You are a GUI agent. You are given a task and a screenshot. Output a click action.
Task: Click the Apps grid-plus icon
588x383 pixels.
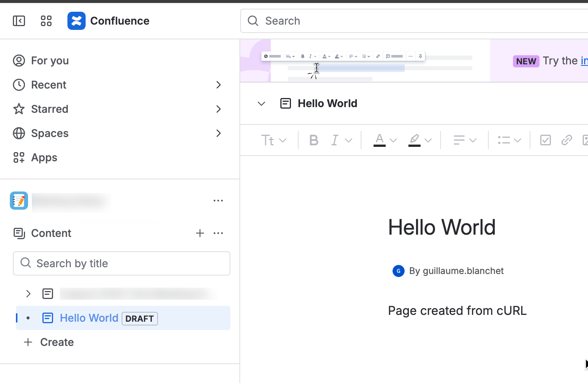(19, 157)
